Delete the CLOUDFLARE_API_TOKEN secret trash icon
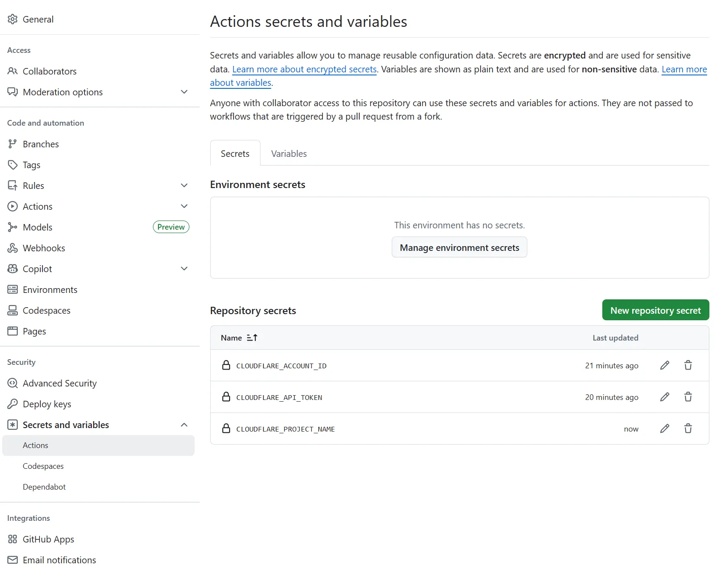The height and width of the screenshot is (578, 728). pos(688,397)
